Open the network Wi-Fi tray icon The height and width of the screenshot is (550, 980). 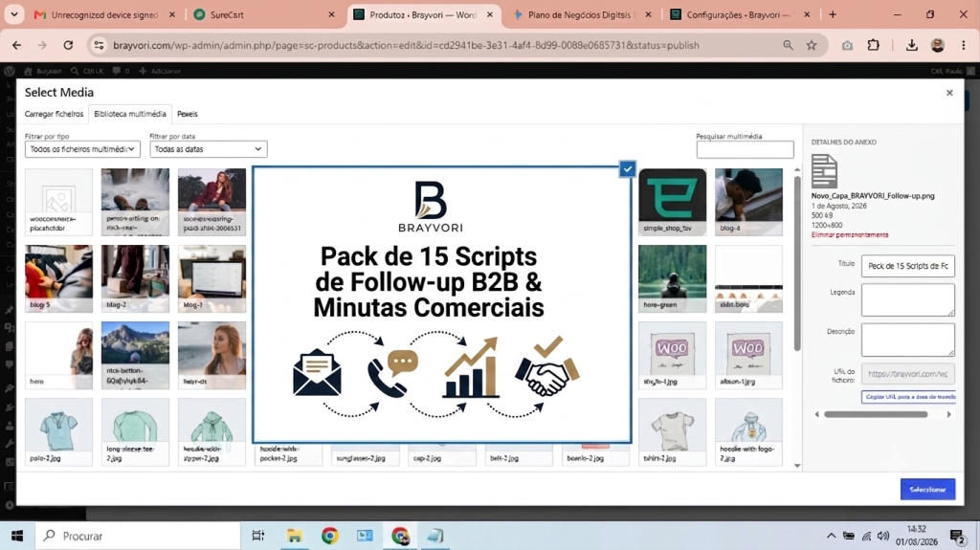(x=866, y=536)
